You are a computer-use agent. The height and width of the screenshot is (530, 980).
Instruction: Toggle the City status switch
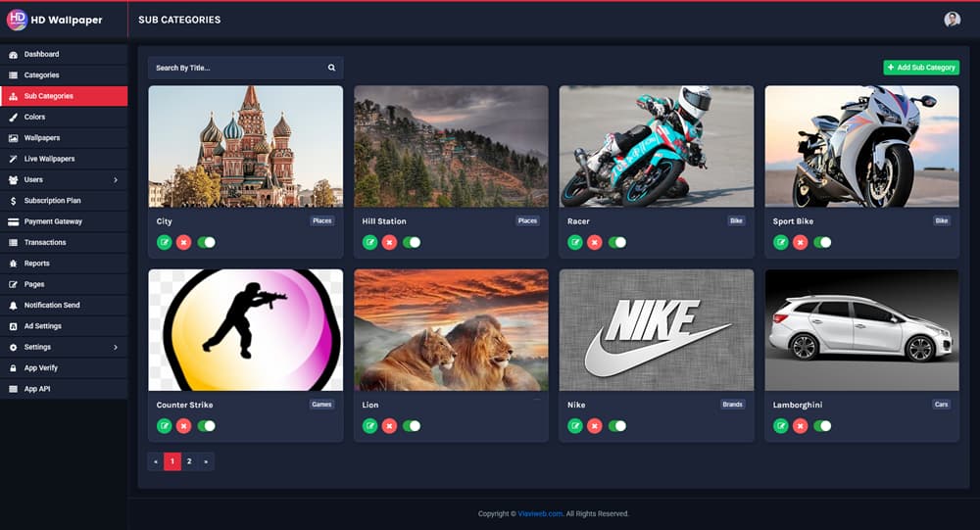point(206,243)
